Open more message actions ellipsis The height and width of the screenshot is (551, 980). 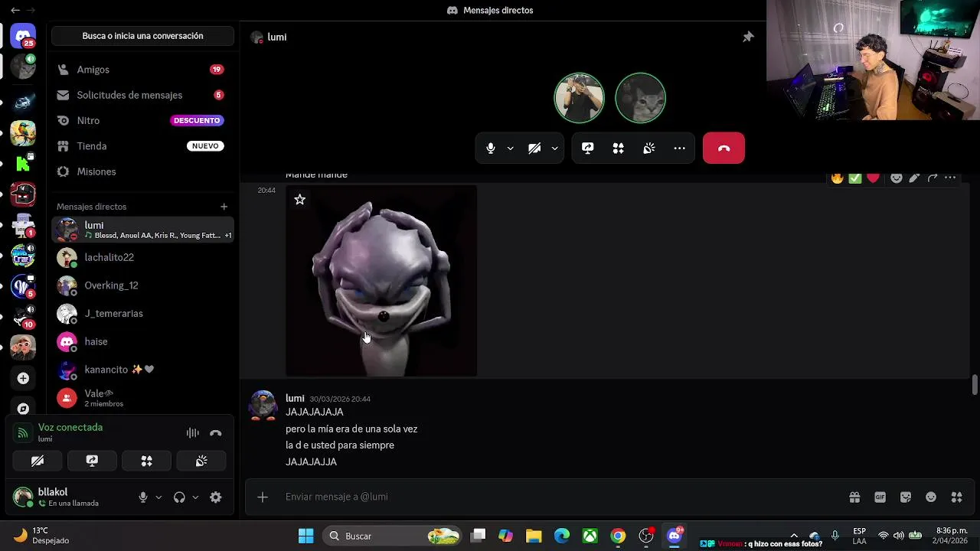point(950,178)
